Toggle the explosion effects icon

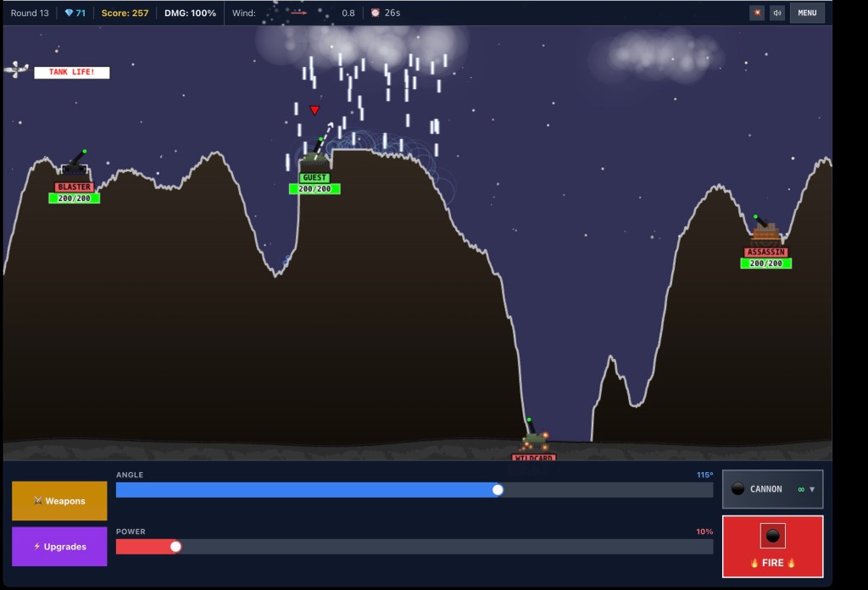(756, 13)
